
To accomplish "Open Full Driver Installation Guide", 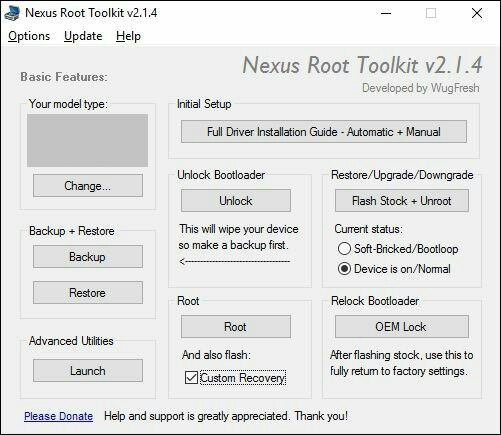I will click(x=324, y=132).
